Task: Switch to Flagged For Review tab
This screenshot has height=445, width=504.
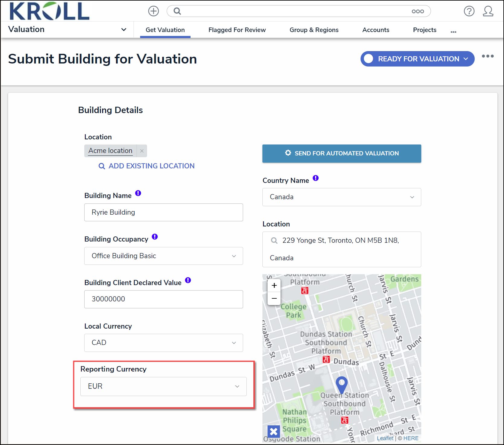Action: click(x=237, y=30)
